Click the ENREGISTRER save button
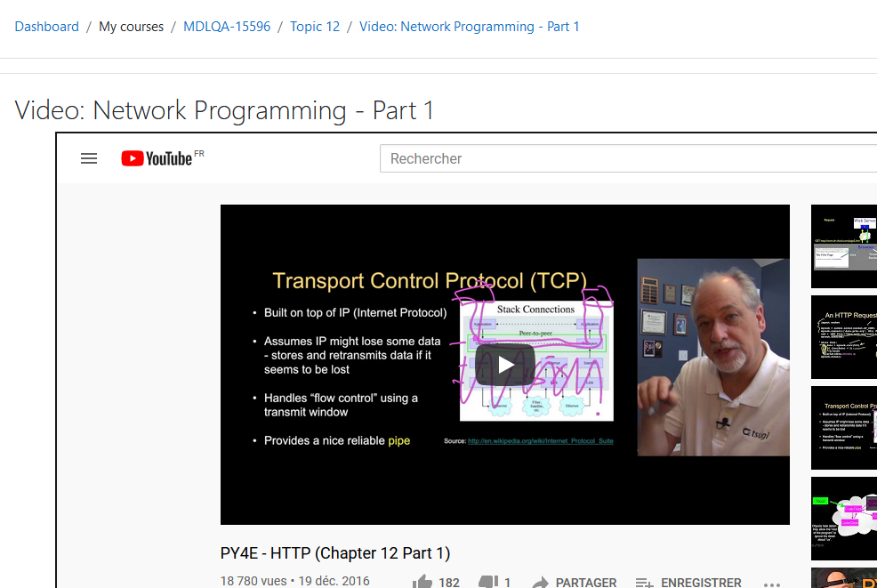This screenshot has height=588, width=877. point(688,583)
